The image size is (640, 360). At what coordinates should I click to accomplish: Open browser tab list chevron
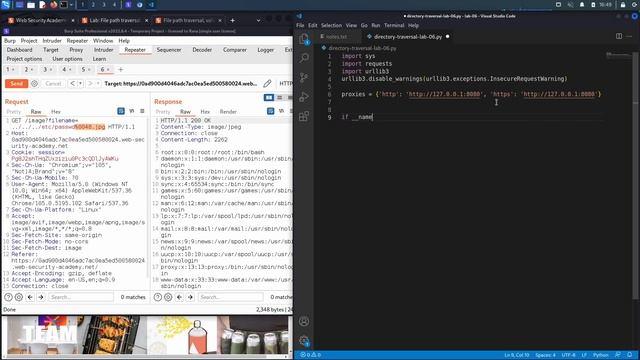coord(258,20)
